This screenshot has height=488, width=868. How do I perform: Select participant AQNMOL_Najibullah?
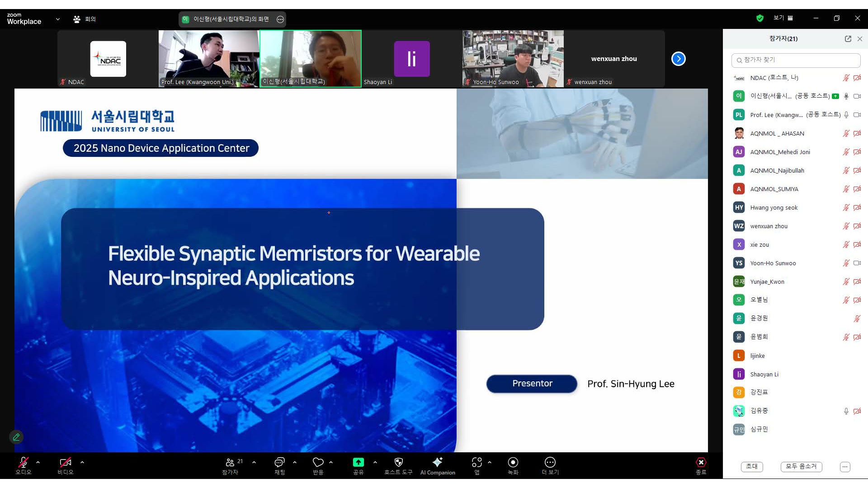point(796,170)
